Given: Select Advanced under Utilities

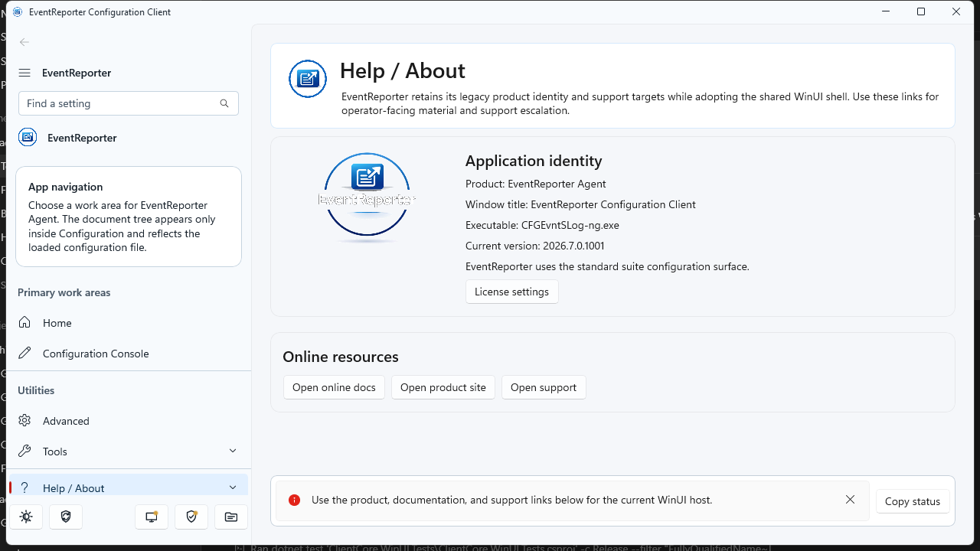Looking at the screenshot, I should [x=129, y=421].
